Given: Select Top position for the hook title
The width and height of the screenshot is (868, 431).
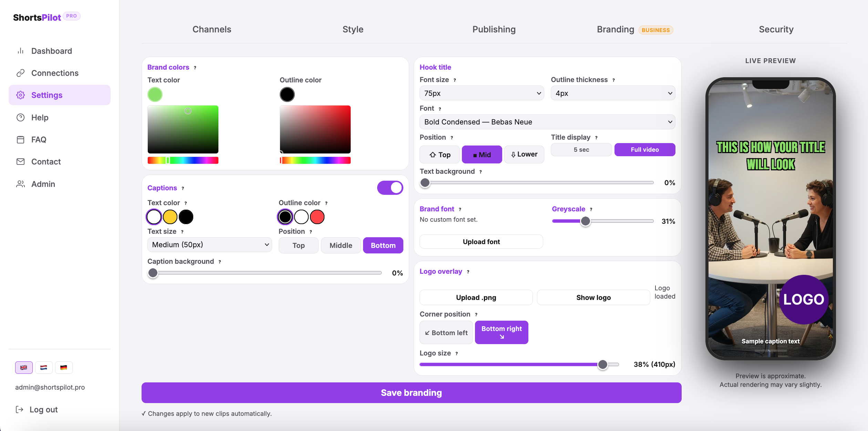Looking at the screenshot, I should click(x=439, y=154).
